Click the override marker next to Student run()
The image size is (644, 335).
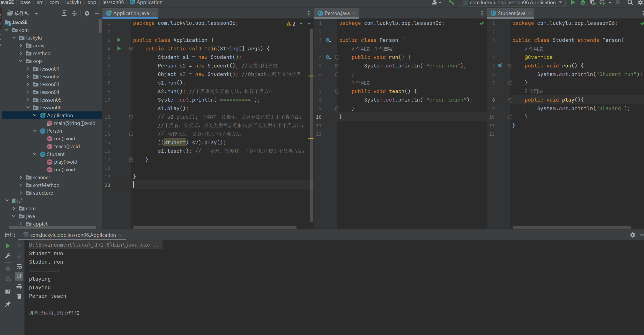500,66
